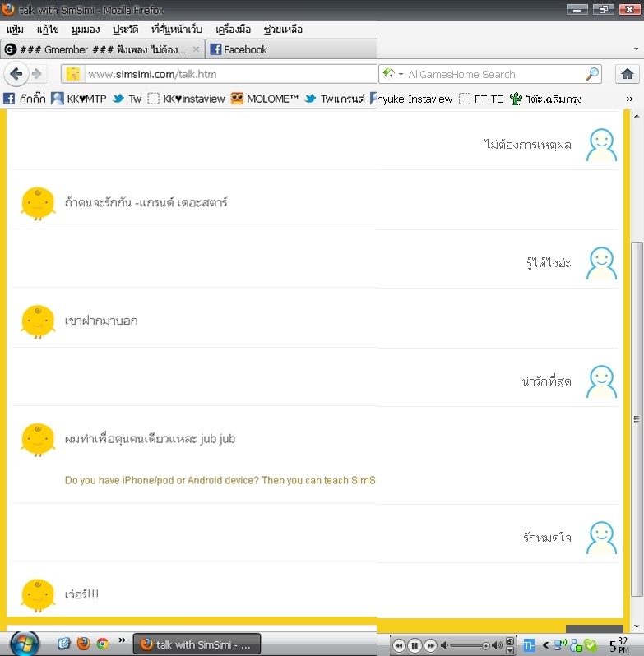Image resolution: width=644 pixels, height=656 pixels.
Task: Open the list-all-tabs dropdown arrow
Action: point(636,49)
